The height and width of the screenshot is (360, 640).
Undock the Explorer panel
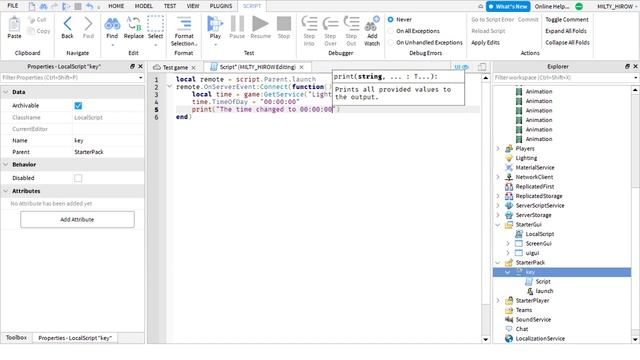pyautogui.click(x=627, y=66)
